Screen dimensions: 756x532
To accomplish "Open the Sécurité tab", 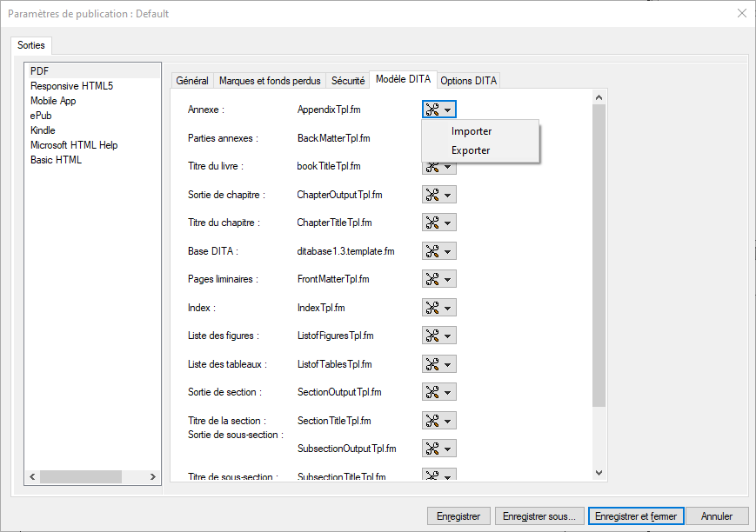I will (x=348, y=81).
